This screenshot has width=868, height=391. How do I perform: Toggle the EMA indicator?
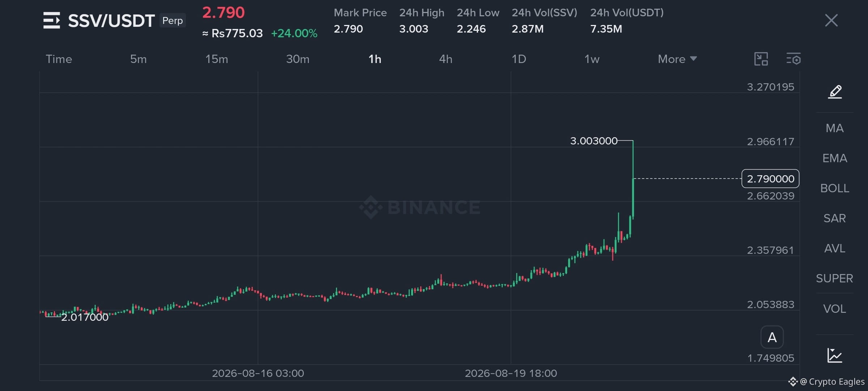click(835, 158)
